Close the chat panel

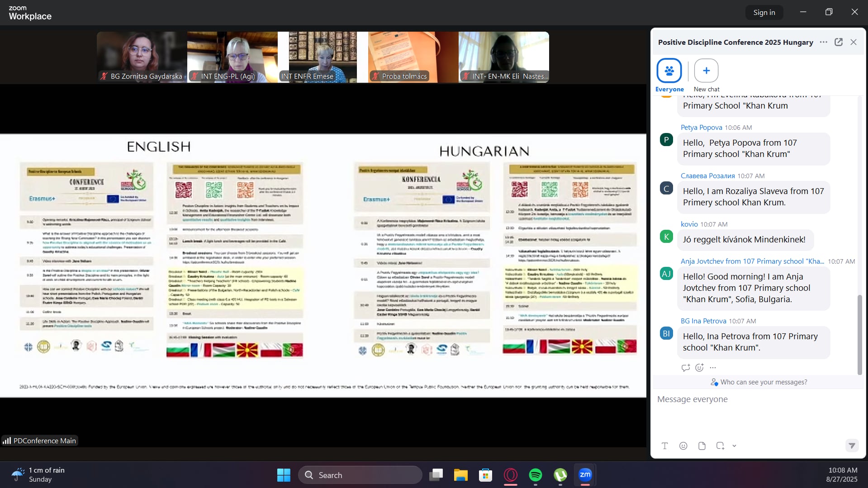(x=853, y=42)
